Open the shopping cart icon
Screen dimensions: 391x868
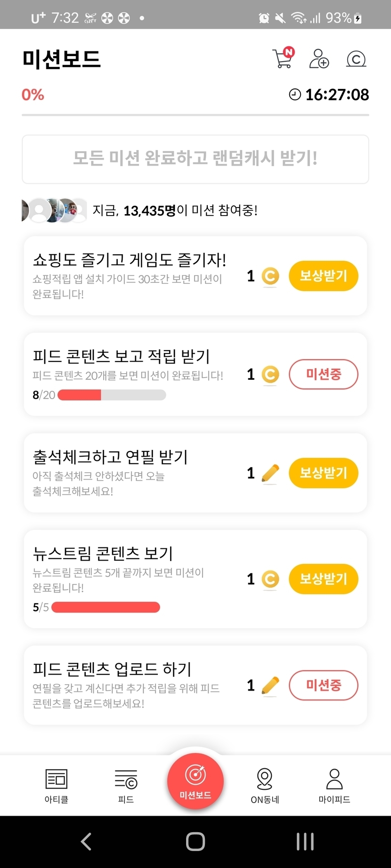point(283,58)
